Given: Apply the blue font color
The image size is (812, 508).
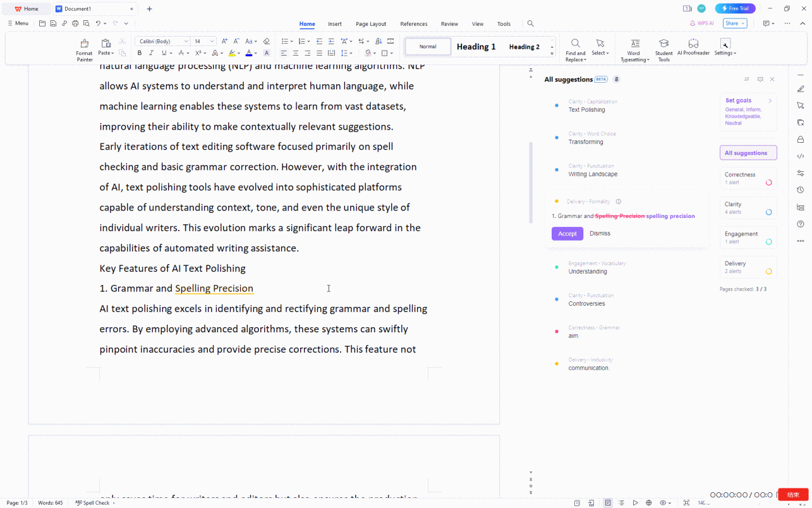Looking at the screenshot, I should tap(249, 53).
